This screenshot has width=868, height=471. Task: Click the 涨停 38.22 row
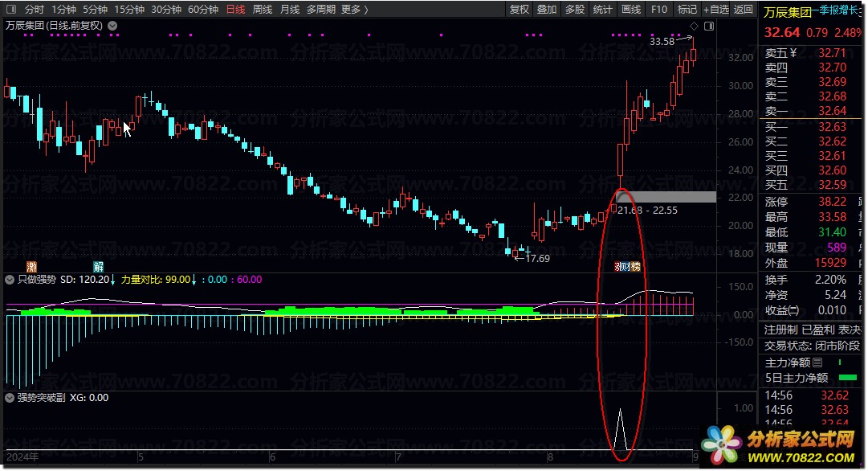pyautogui.click(x=812, y=202)
